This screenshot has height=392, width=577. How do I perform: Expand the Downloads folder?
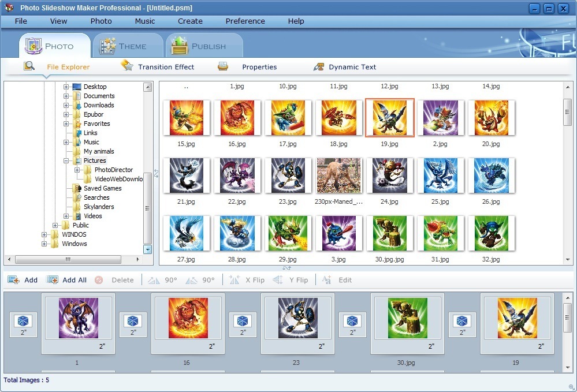coord(67,105)
